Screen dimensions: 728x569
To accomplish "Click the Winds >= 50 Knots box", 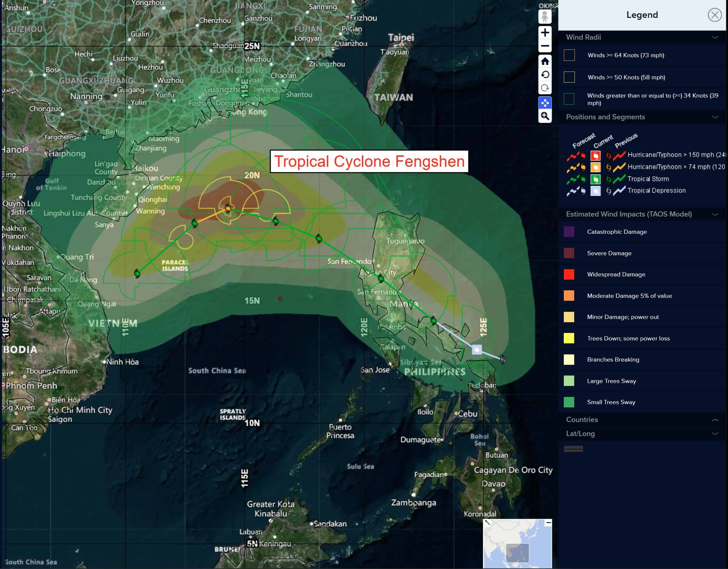I will click(569, 77).
